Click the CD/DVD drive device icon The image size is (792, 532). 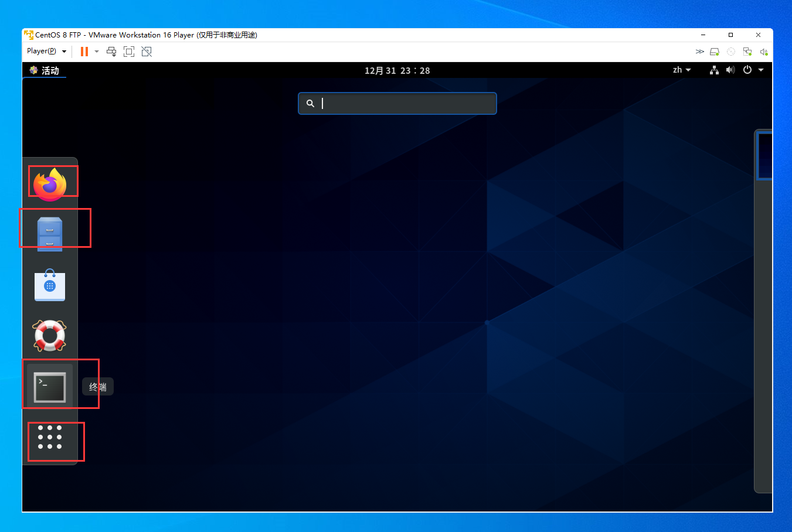click(x=731, y=52)
